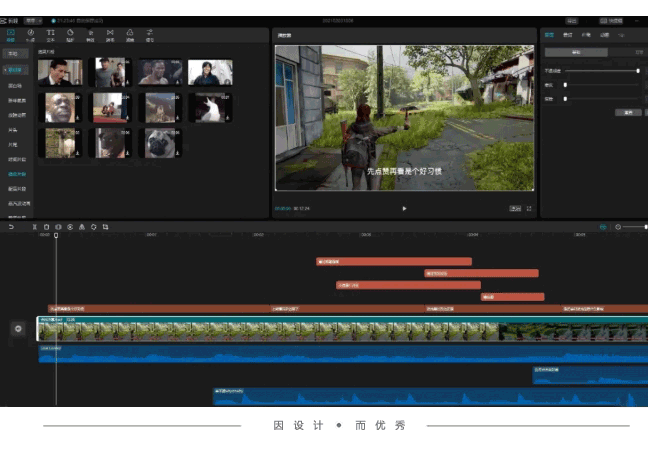Toggle the timeline snapping switch

click(603, 227)
